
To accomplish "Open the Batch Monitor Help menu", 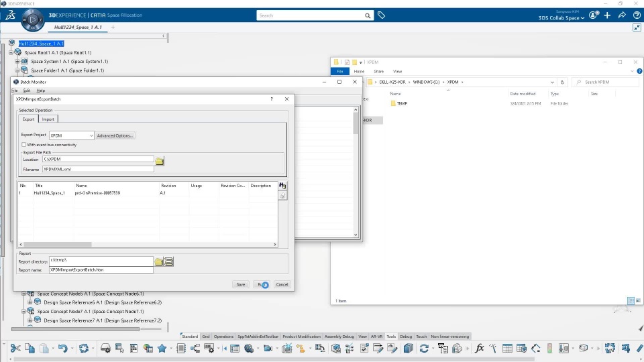I will click(41, 90).
